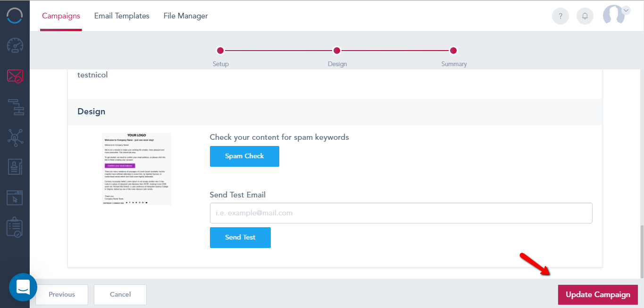Open the contacts document sidebar icon
This screenshot has height=308, width=644.
[15, 168]
